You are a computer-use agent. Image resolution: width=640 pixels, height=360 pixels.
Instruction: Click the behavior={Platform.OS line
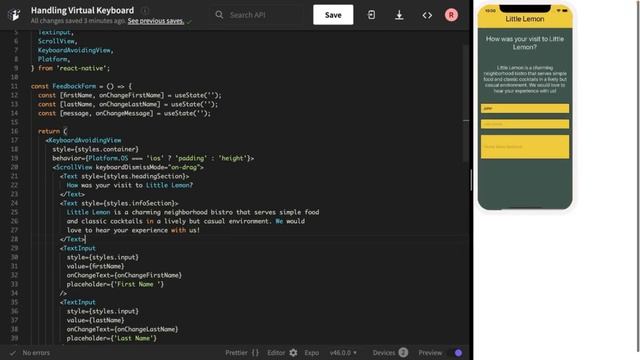point(153,158)
